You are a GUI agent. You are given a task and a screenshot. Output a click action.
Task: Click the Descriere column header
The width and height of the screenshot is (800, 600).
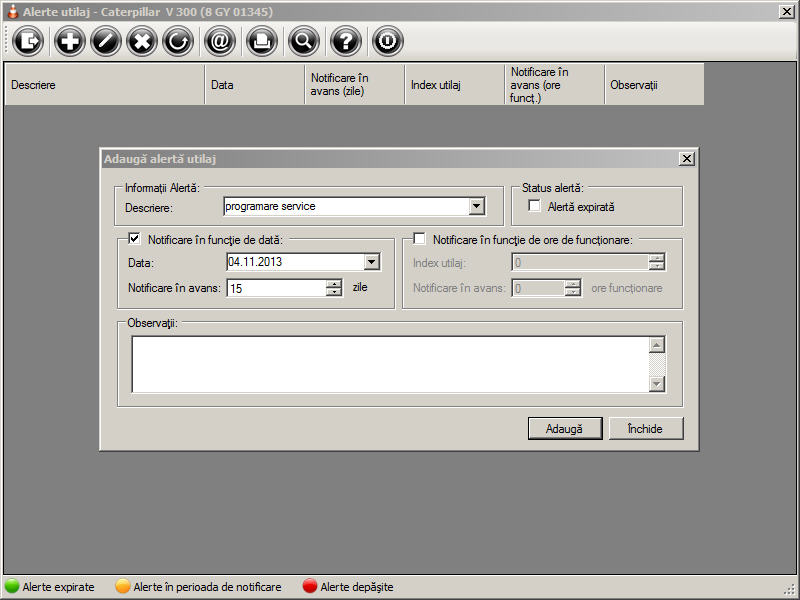pyautogui.click(x=105, y=85)
